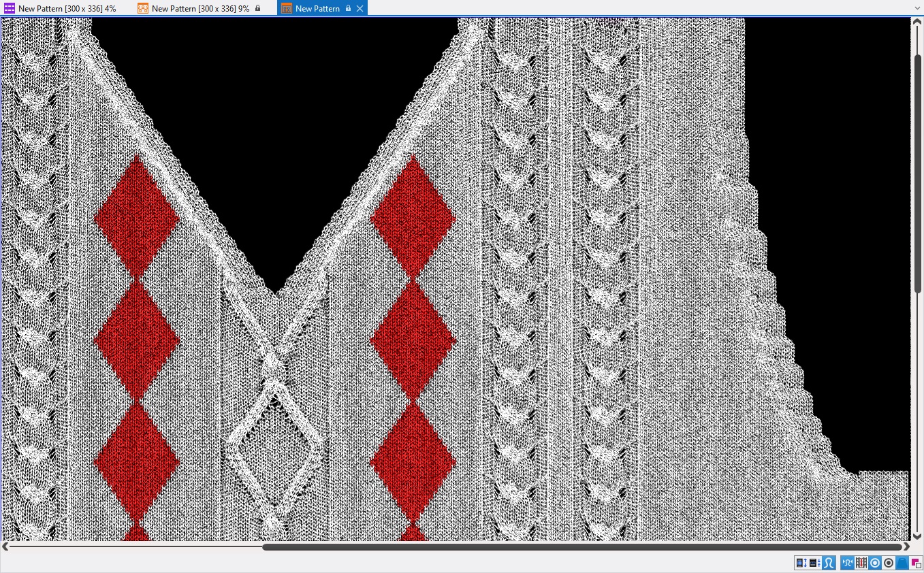The height and width of the screenshot is (573, 924).
Task: Toggle the stitch loop view icon
Action: pos(829,563)
